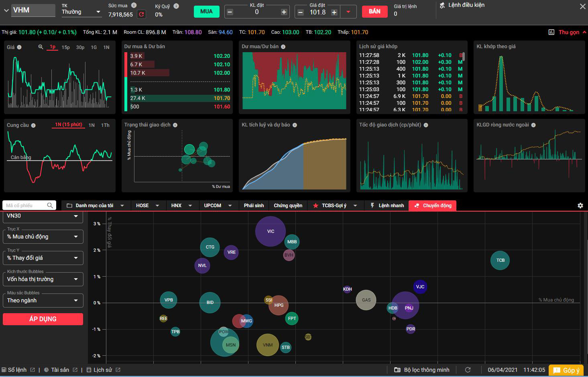Screen dimensions: 588x377
Task: Click the TCB bubble in chart
Action: click(x=500, y=260)
